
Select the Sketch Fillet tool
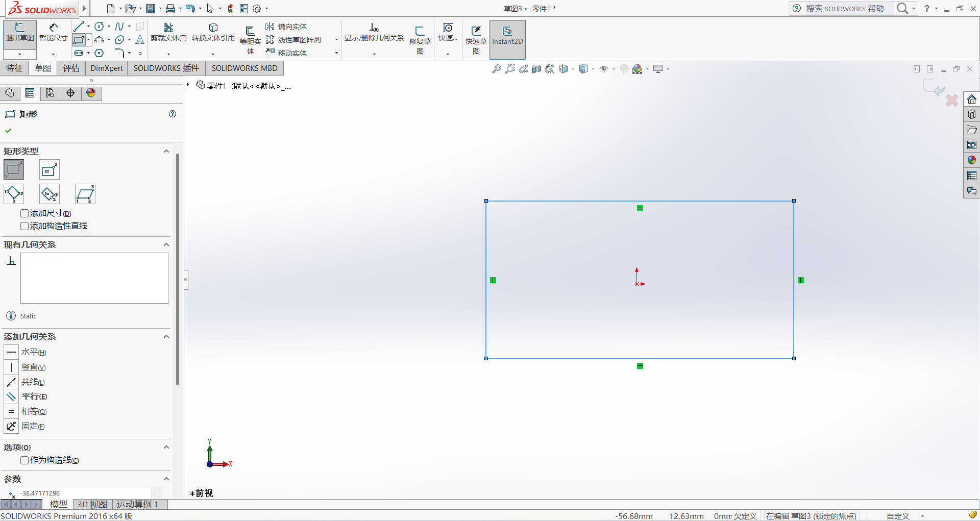[x=119, y=53]
